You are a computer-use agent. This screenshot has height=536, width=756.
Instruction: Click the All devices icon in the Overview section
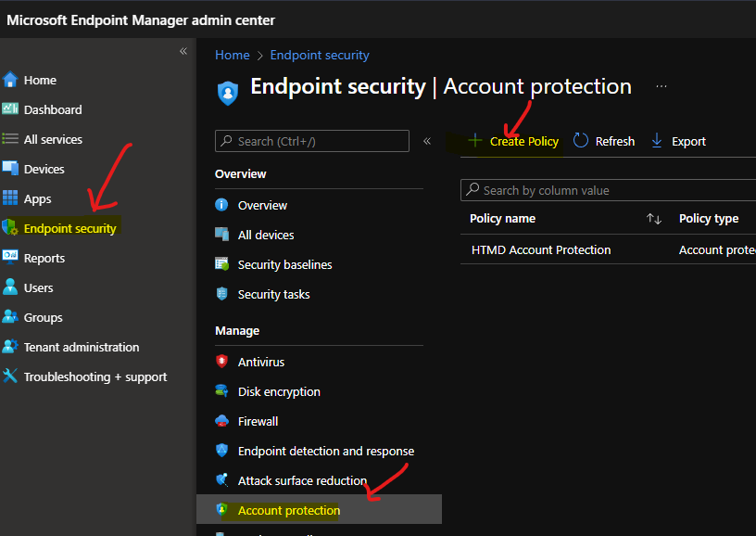221,235
